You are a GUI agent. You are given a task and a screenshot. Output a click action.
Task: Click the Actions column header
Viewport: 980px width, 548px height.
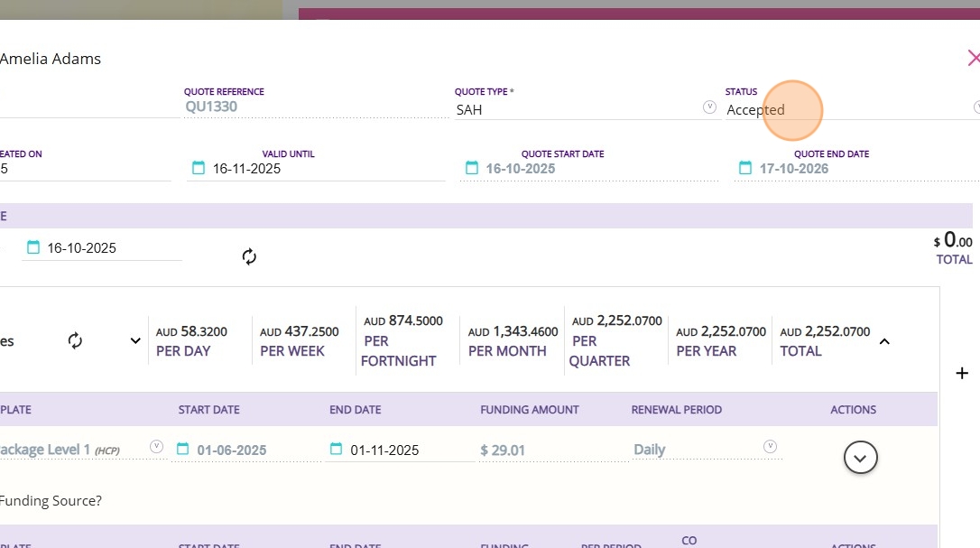853,410
